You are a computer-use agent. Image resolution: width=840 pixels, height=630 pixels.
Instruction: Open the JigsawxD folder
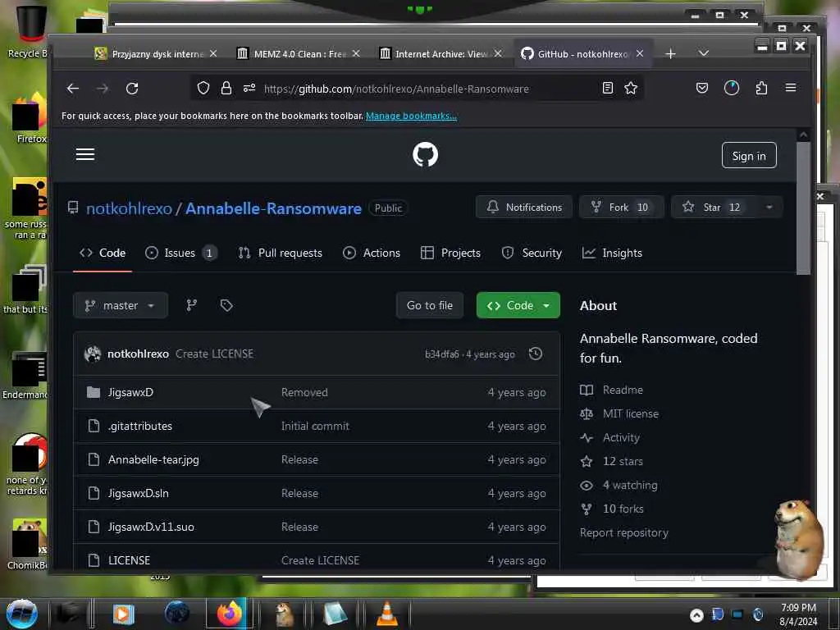click(130, 392)
